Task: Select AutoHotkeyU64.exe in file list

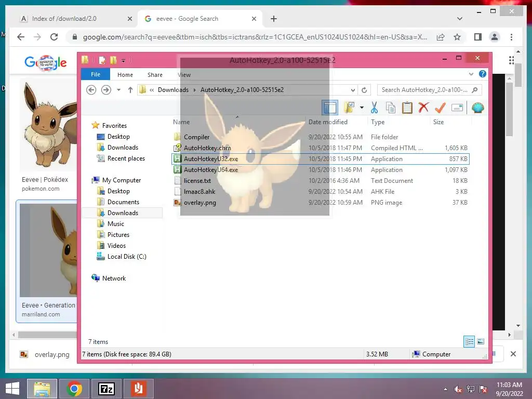Action: 211,170
